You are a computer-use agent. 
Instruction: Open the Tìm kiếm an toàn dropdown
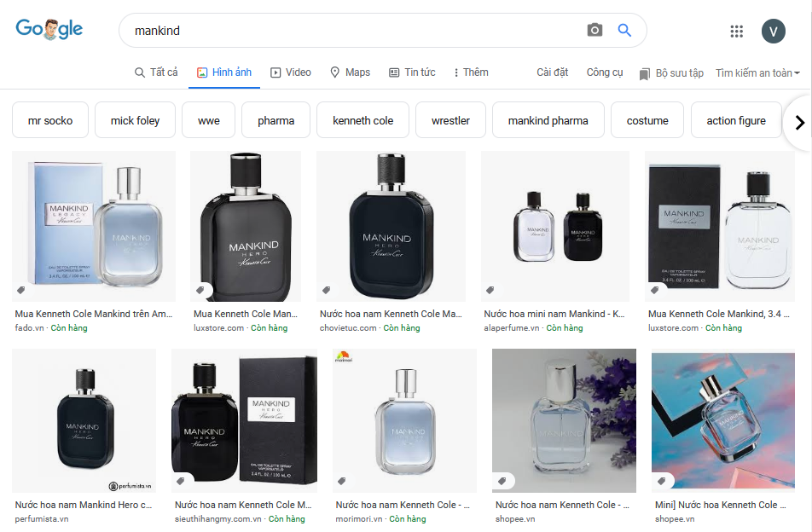(757, 73)
